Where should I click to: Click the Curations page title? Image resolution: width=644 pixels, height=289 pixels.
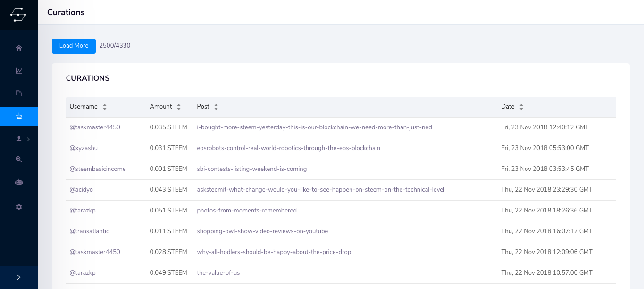66,12
